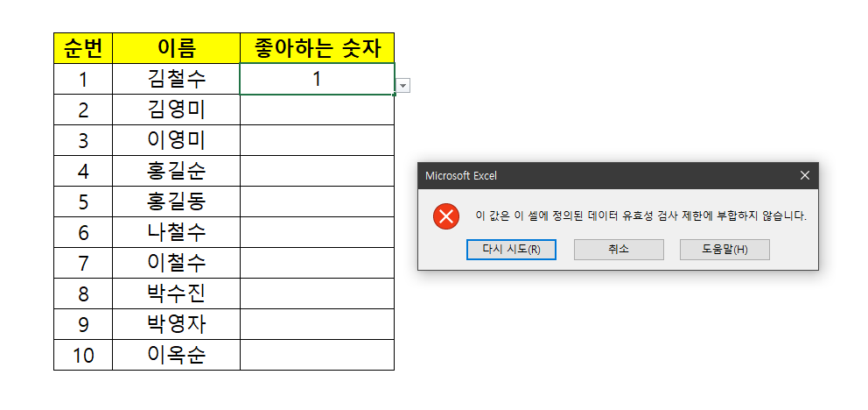
Task: Select the empty favorite number cell for 나철수
Action: tap(318, 232)
